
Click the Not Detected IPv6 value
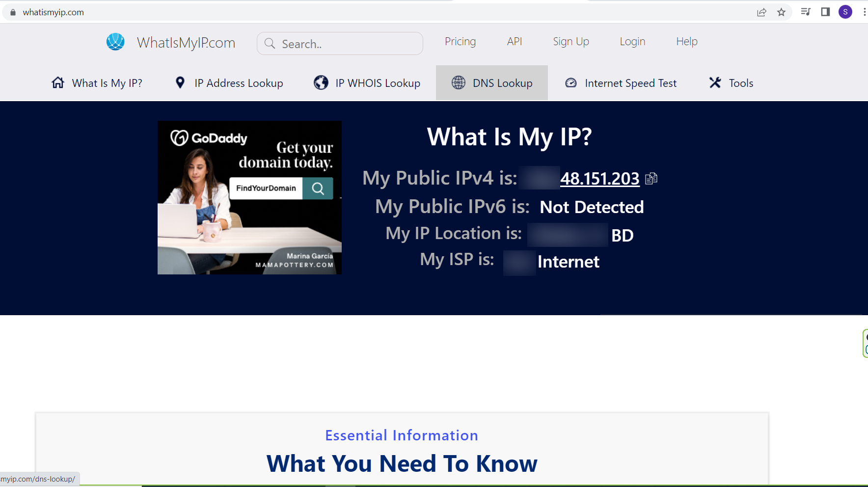pos(592,207)
